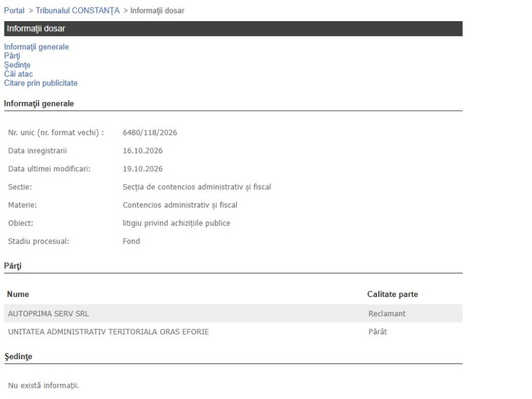Select the AUTOPRIMA SERV SRL row
This screenshot has height=399, width=532.
233,314
